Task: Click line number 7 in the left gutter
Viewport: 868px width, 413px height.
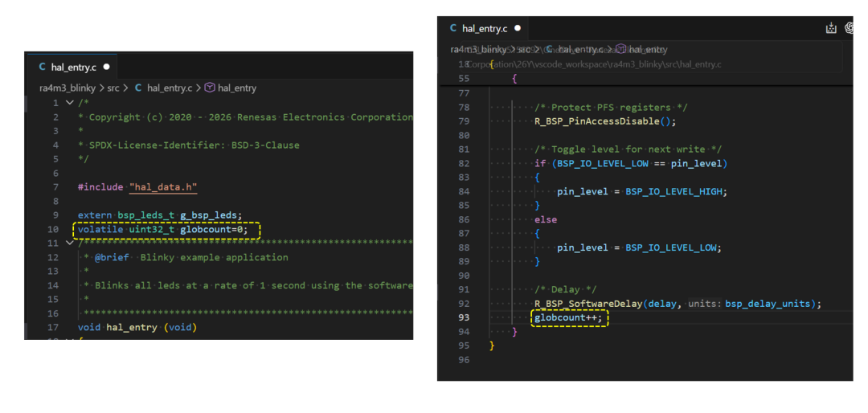Action: [x=56, y=187]
